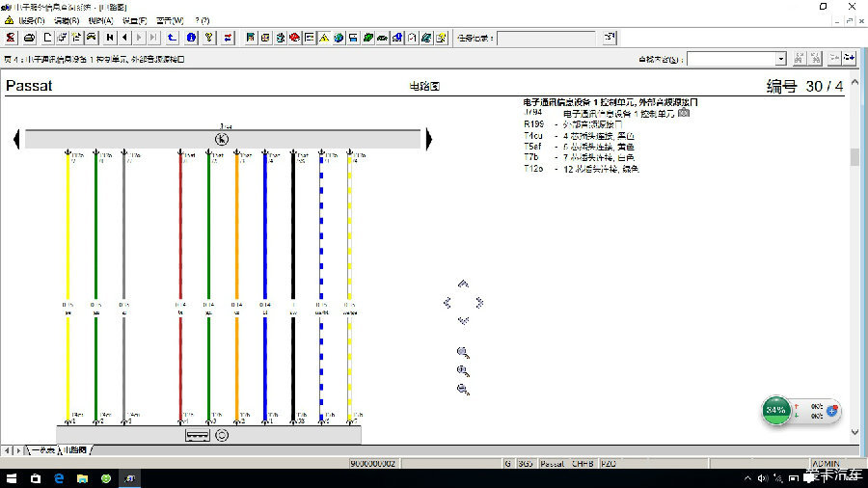This screenshot has width=868, height=488.
Task: Click the red car toolbar icon
Action: tap(294, 38)
